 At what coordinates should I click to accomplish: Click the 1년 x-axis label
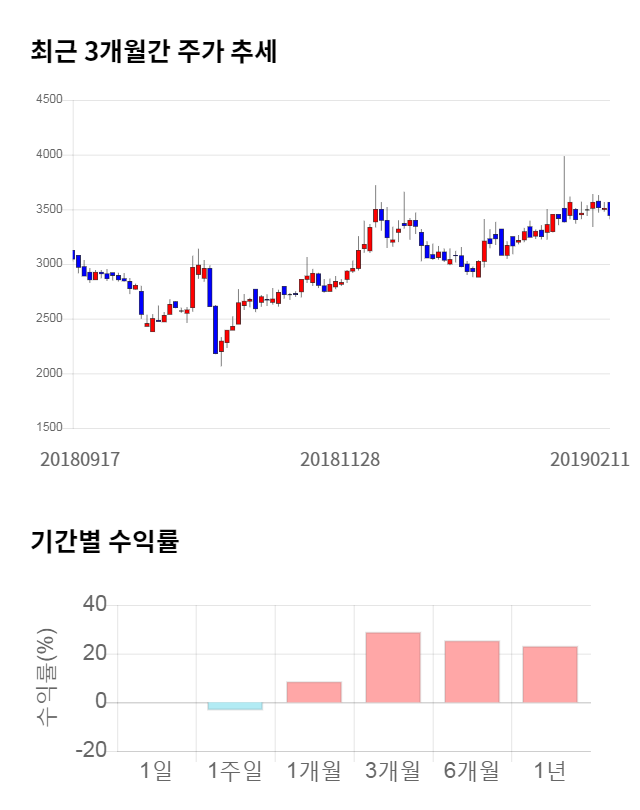[551, 771]
